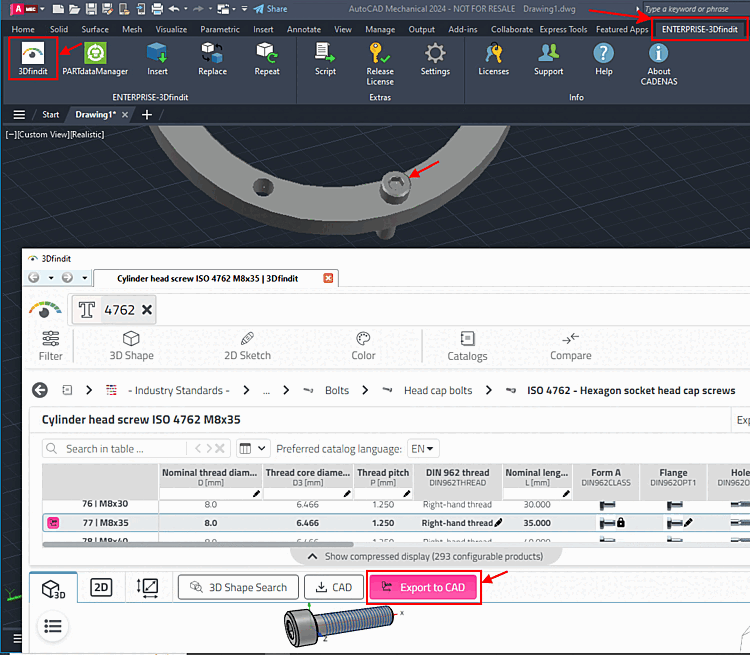Image resolution: width=750 pixels, height=655 pixels.
Task: Run the Script ribbon tool
Action: click(x=325, y=59)
